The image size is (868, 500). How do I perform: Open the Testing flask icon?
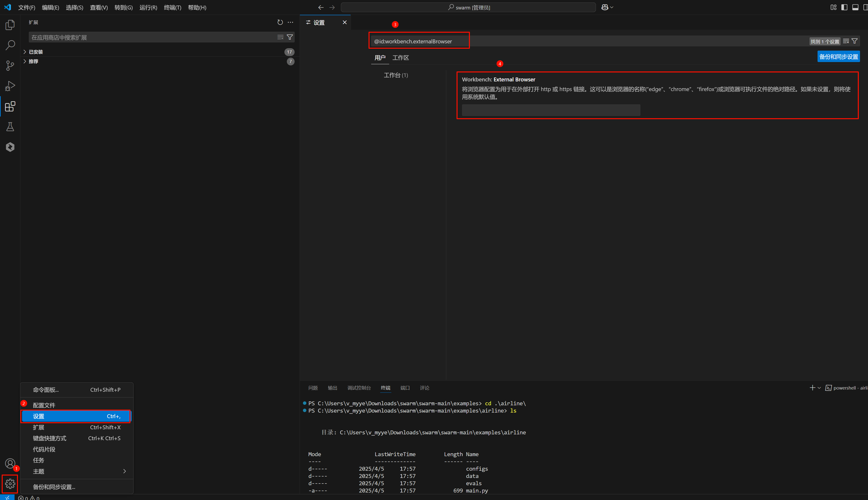10,127
